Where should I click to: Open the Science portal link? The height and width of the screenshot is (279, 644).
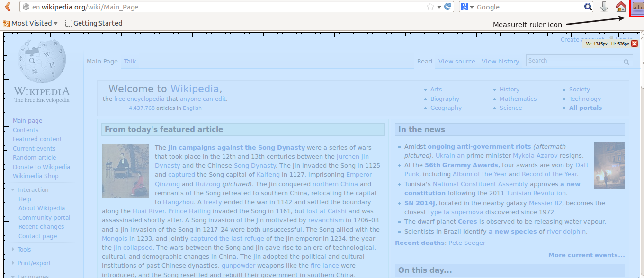pos(510,108)
